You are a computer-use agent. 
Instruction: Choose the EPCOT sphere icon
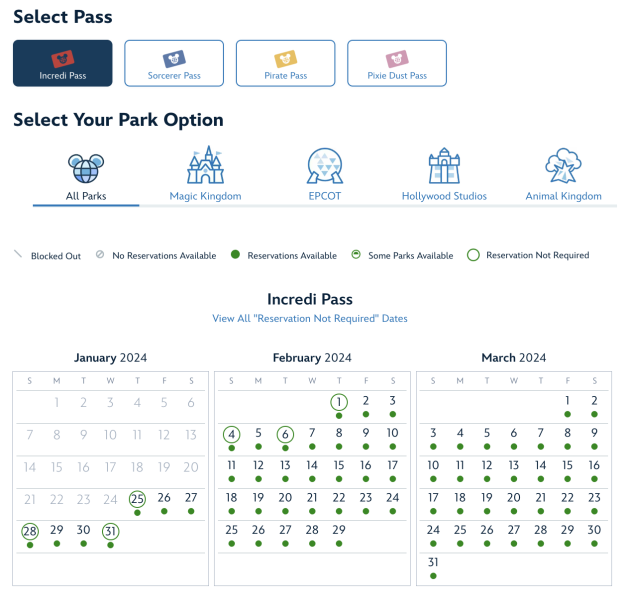(324, 166)
